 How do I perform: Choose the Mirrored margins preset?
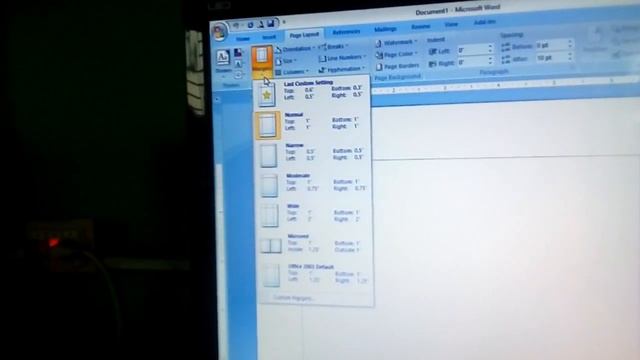point(314,246)
